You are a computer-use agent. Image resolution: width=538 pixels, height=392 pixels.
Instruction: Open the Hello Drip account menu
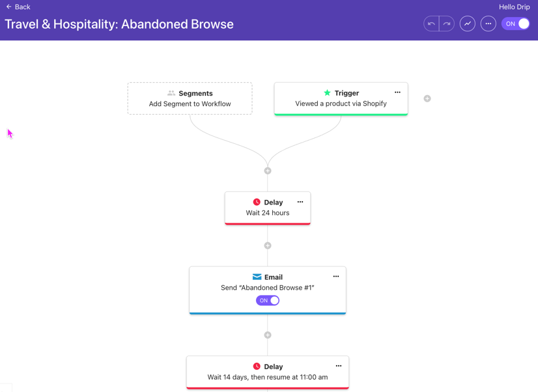coord(514,7)
